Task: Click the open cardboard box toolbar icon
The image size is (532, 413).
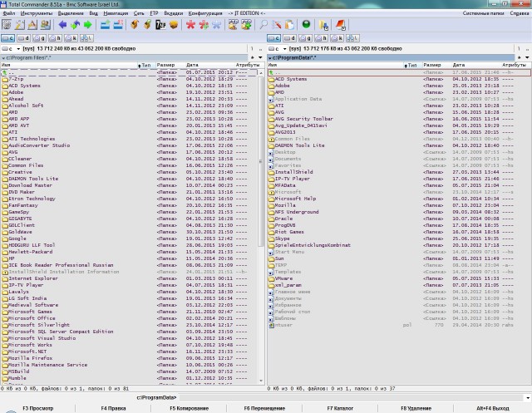Action: [x=174, y=25]
